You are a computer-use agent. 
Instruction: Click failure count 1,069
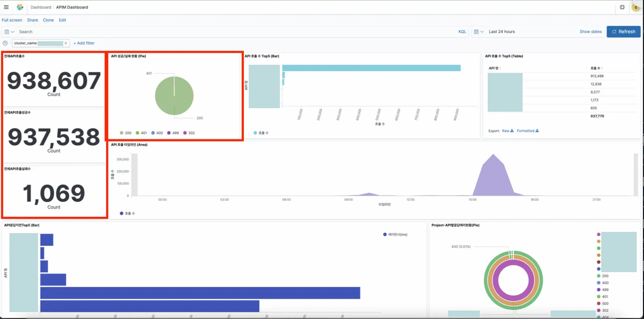pos(54,193)
